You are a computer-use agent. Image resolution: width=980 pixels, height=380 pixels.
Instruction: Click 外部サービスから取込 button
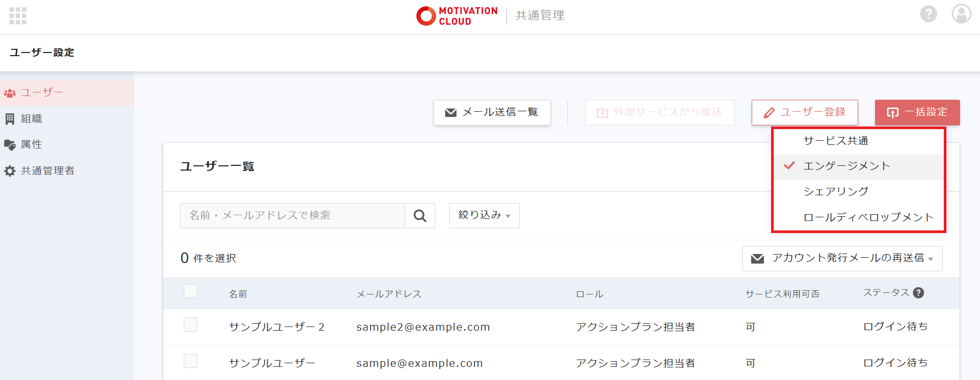pos(660,112)
